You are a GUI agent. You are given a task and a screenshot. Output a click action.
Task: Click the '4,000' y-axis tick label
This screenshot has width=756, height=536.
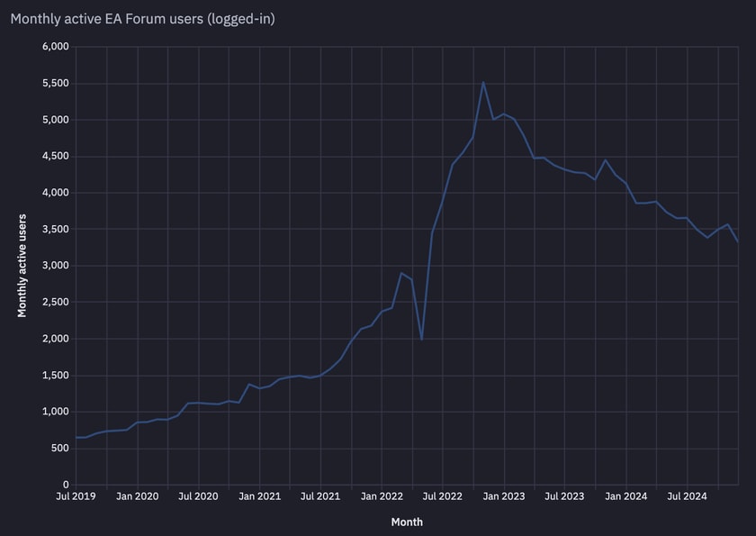(56, 193)
